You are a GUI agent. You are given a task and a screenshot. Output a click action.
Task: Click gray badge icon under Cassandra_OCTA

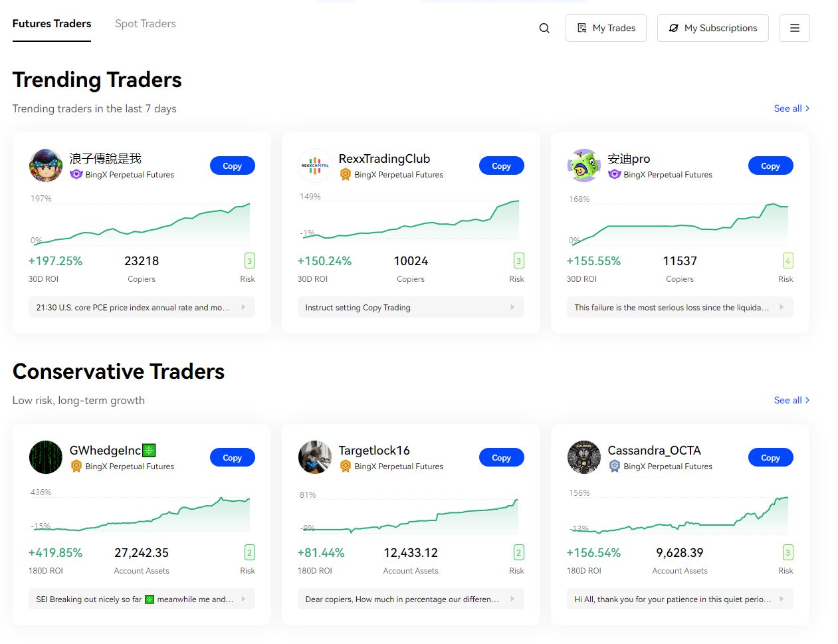pyautogui.click(x=615, y=466)
